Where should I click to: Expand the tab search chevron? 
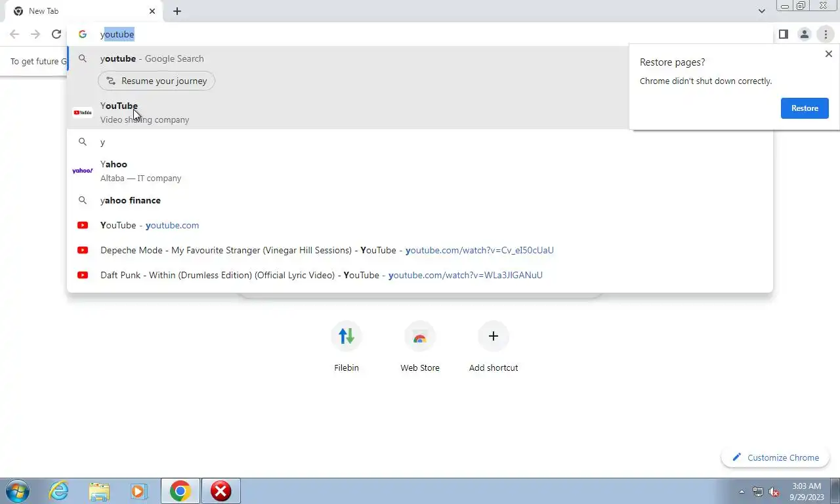(761, 11)
